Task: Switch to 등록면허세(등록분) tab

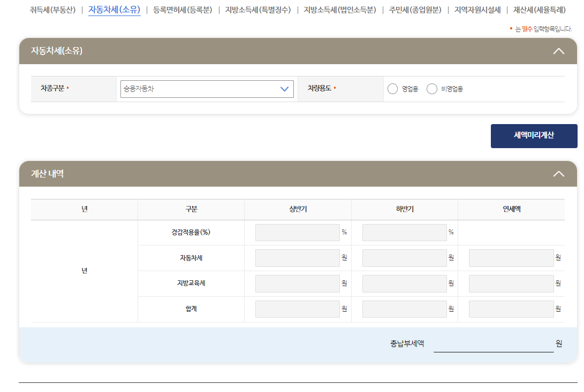Action: [183, 10]
